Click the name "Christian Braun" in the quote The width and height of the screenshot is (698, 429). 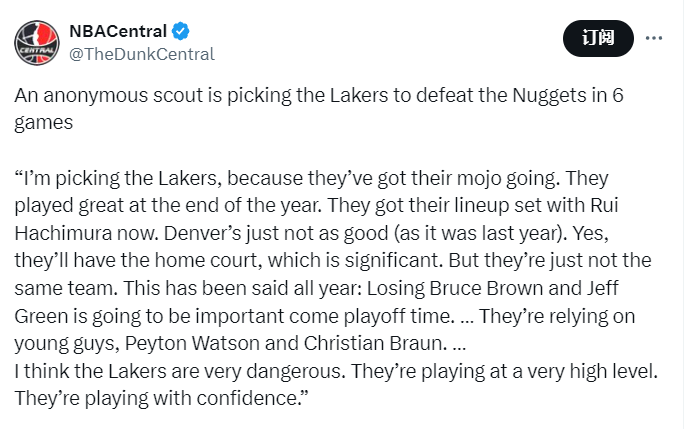(373, 344)
